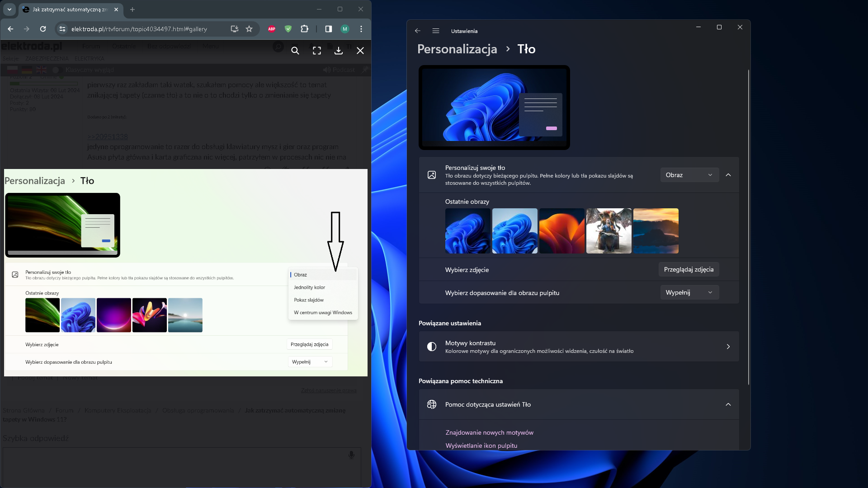Click Personalizacja breadcrumb in Settings

[x=457, y=49]
